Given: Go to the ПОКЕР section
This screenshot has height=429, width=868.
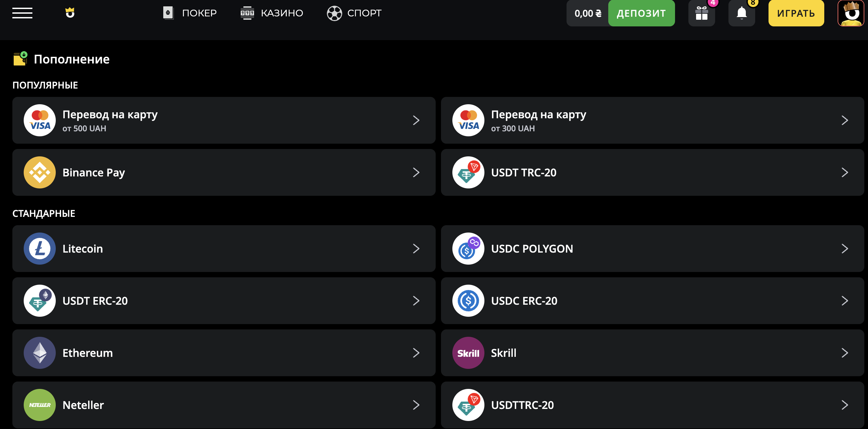Looking at the screenshot, I should point(190,13).
